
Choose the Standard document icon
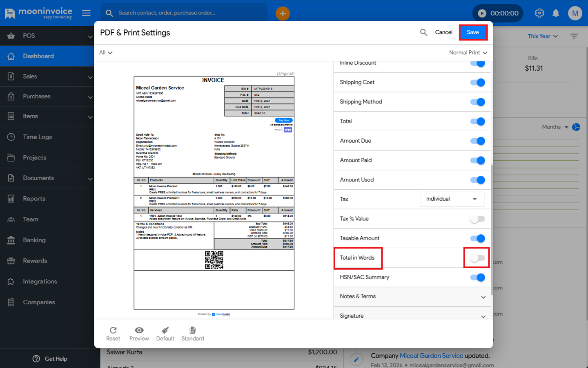coord(192,330)
